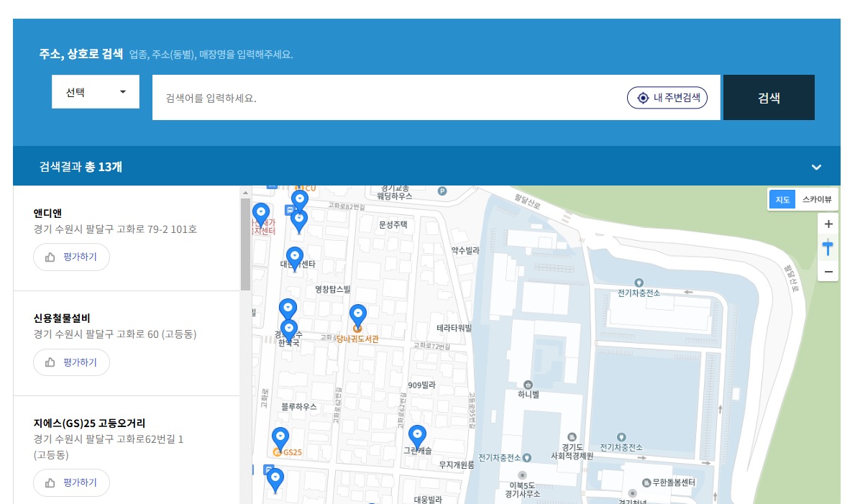Click the parking P icon near 경기교종 웨딩하우스
This screenshot has width=855, height=504.
coord(442,191)
